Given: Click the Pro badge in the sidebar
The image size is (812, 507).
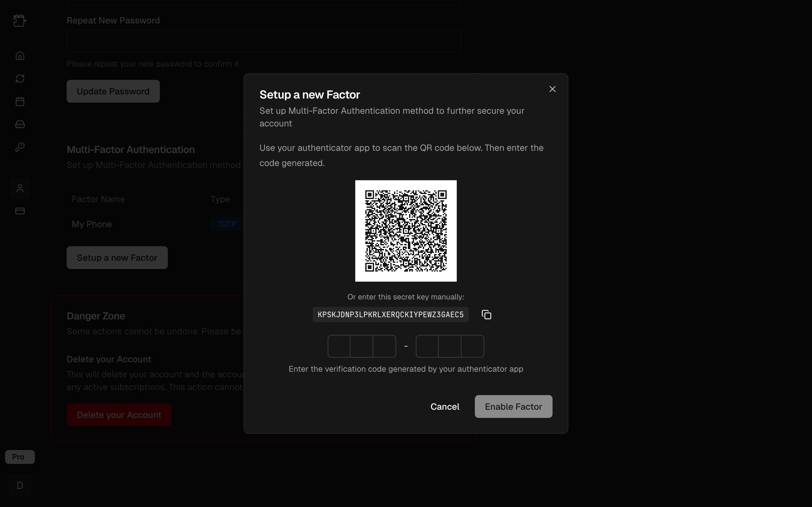Looking at the screenshot, I should coord(19,457).
